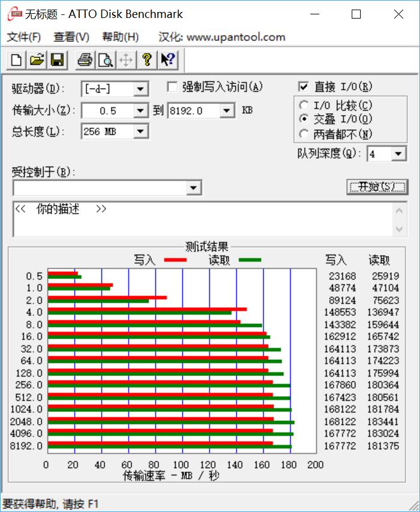Expand the 驱动器 [-d-] drive dropdown

140,89
